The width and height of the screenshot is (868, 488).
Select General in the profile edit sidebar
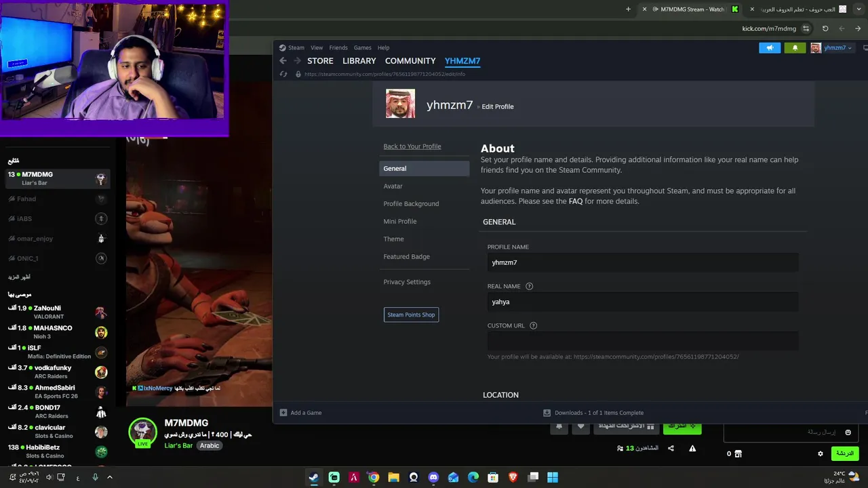424,169
